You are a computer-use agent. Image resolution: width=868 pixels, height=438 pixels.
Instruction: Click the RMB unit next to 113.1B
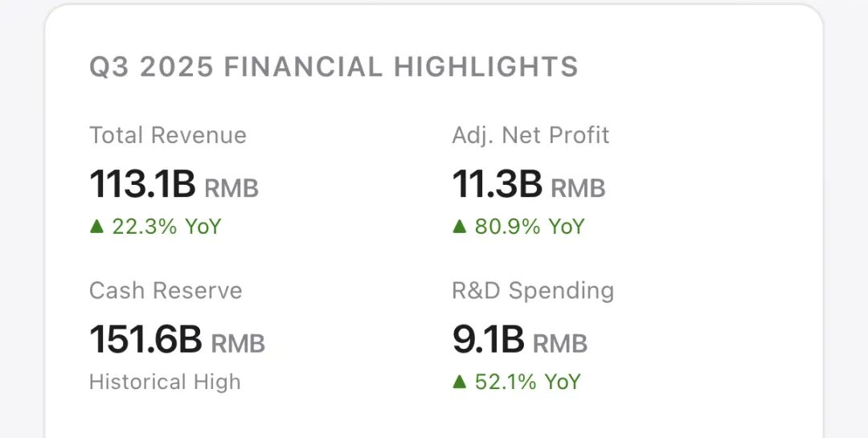[x=231, y=188]
